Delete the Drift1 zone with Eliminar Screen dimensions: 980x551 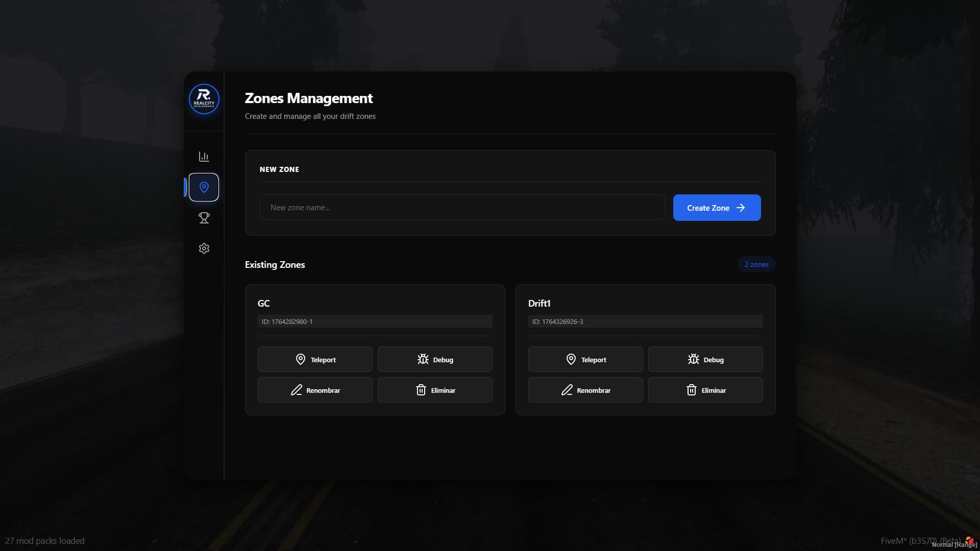tap(705, 390)
